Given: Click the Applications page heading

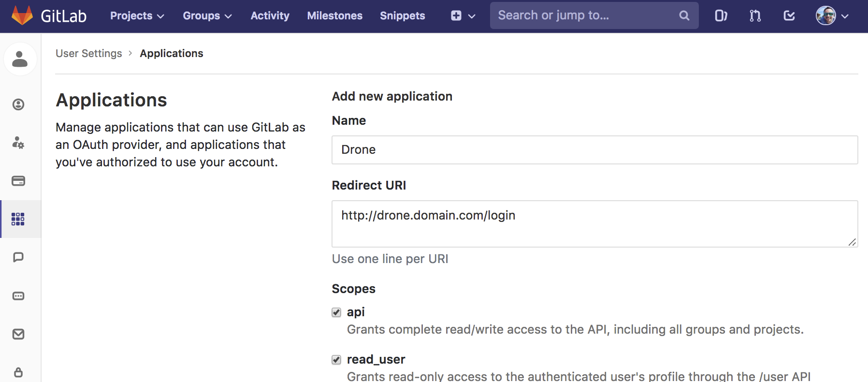Looking at the screenshot, I should coord(112,100).
